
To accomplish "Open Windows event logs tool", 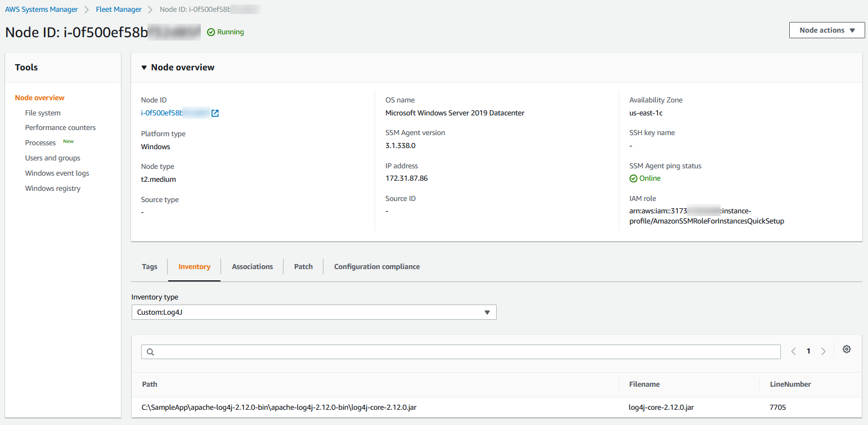I will click(x=57, y=173).
